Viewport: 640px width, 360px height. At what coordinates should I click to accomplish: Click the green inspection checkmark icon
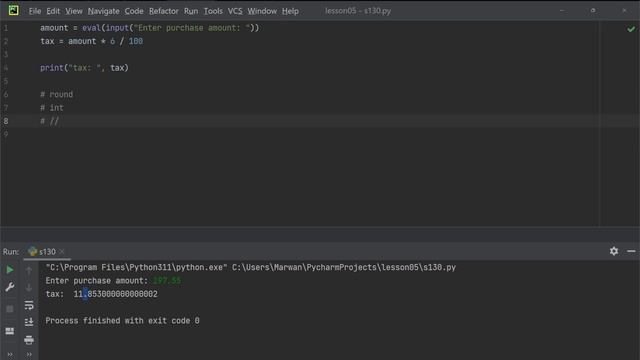pos(631,29)
